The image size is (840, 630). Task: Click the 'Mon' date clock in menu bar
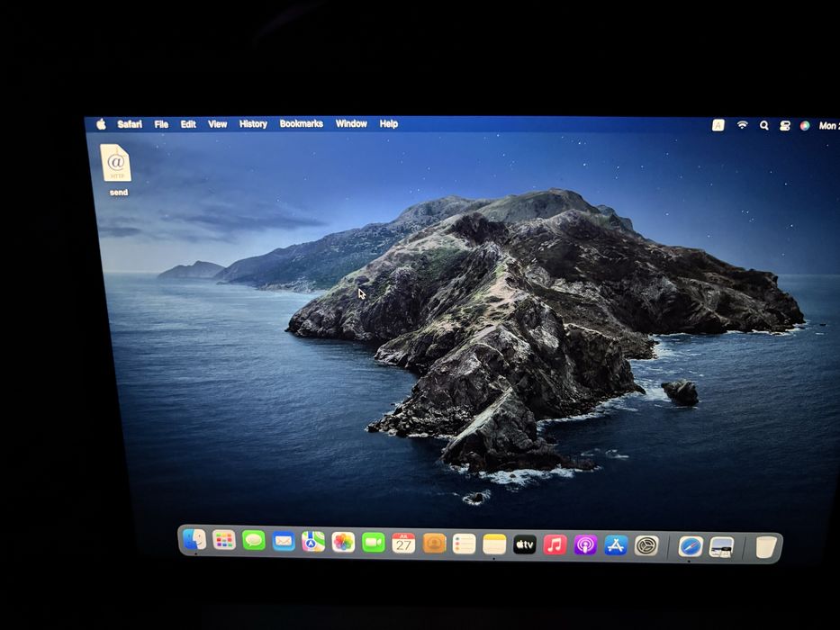(829, 126)
